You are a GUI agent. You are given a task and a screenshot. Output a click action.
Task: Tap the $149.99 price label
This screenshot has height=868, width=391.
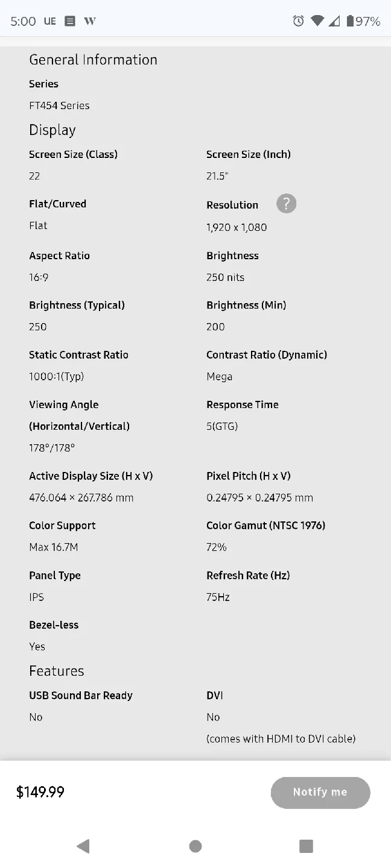click(x=40, y=792)
